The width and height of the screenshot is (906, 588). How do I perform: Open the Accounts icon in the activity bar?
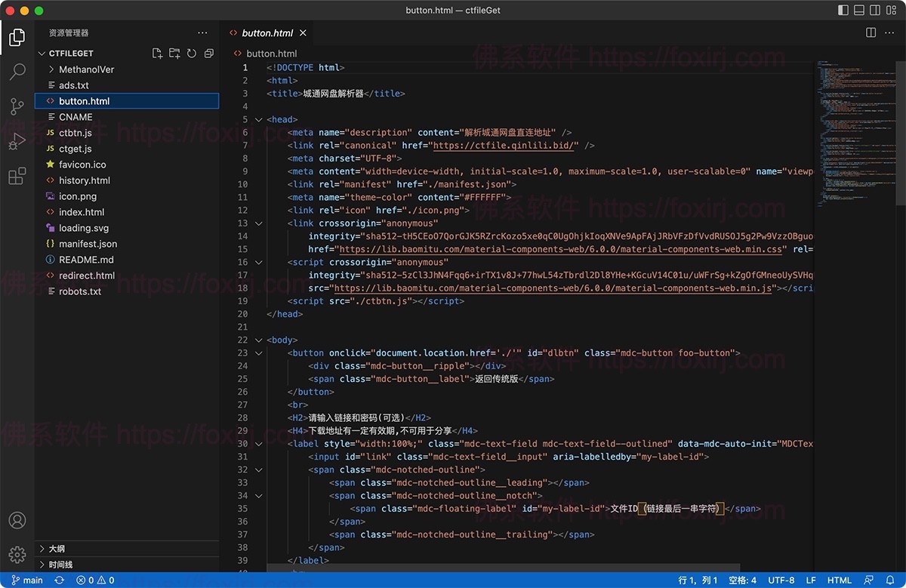tap(17, 520)
